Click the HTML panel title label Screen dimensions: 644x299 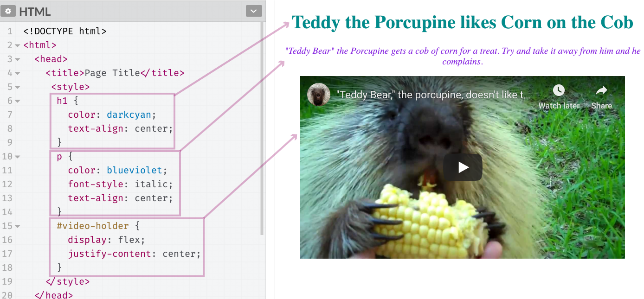tap(35, 12)
